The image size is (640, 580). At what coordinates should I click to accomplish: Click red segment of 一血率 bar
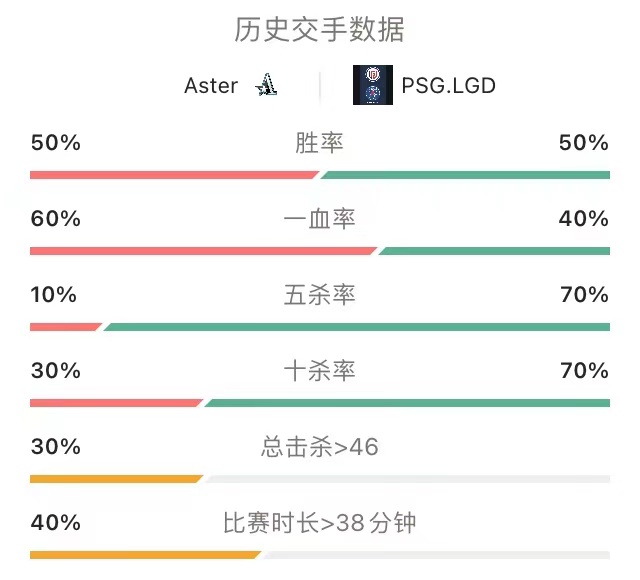(x=203, y=251)
